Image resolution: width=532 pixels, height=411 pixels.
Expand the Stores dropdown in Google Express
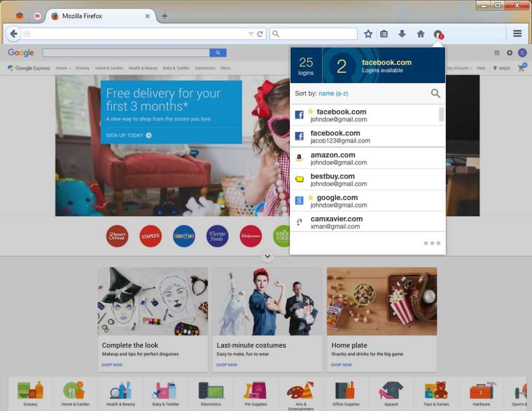[x=63, y=68]
